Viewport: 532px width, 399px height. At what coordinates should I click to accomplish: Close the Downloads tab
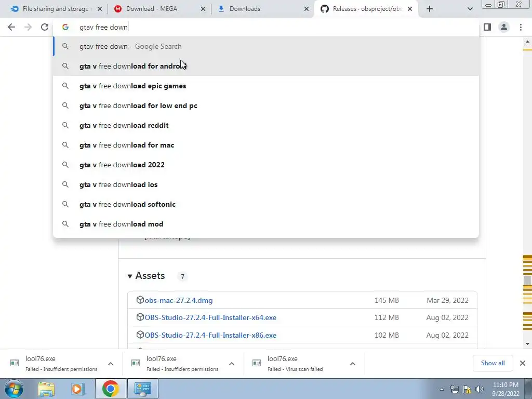[x=307, y=9]
